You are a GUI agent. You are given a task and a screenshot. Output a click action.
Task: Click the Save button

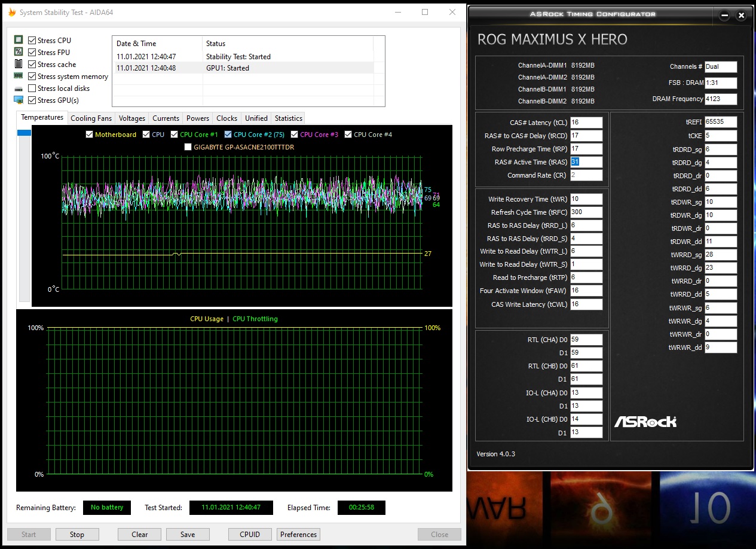coord(188,535)
